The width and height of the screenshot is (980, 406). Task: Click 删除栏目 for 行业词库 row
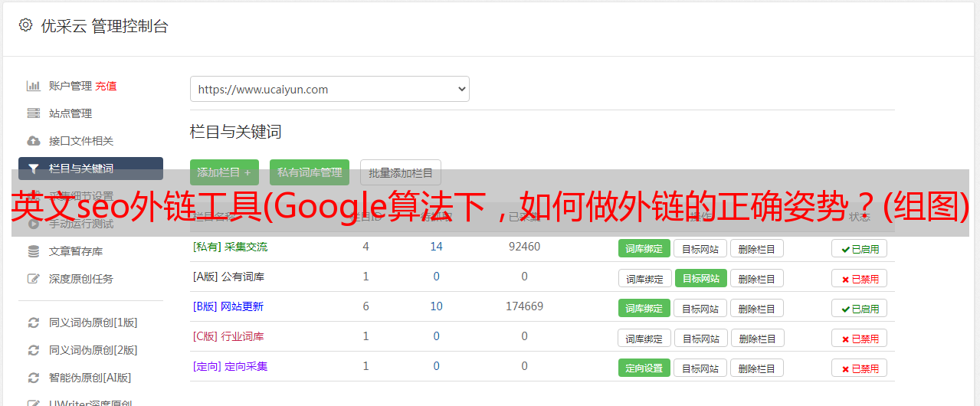tap(757, 338)
